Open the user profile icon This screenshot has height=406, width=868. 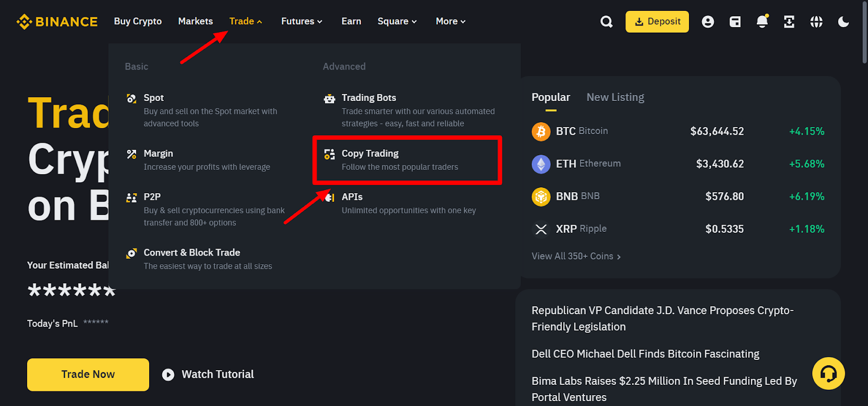(707, 22)
